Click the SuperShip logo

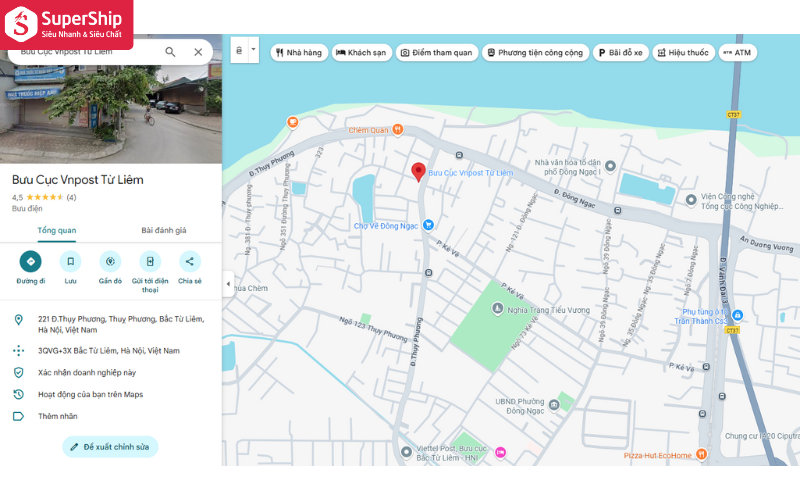66,24
